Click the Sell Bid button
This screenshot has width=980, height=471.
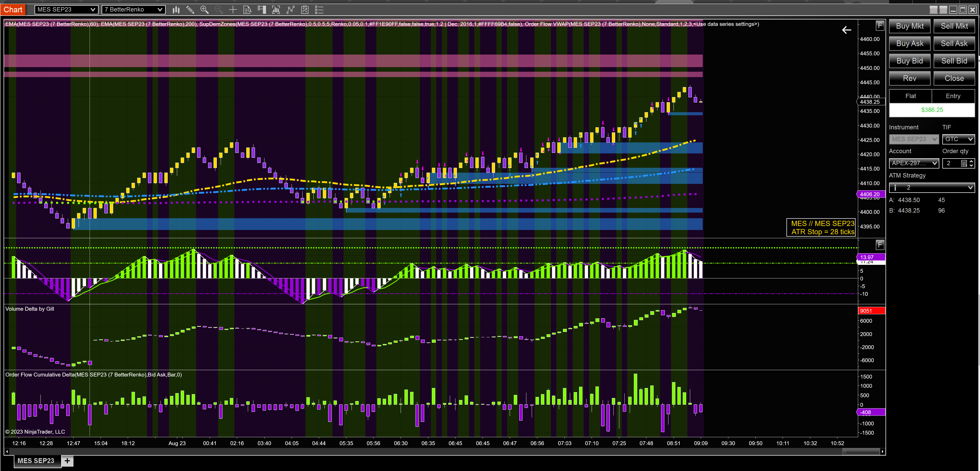954,61
